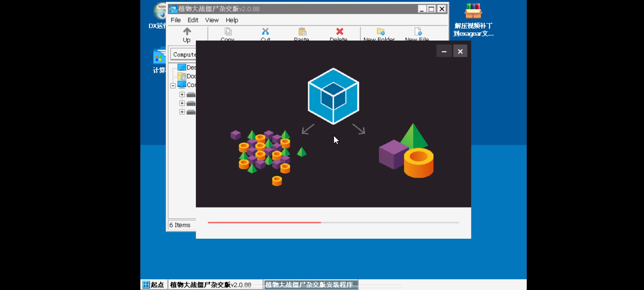Click the Paste clipboard icon
Screen dimensions: 644x290
pos(302,32)
